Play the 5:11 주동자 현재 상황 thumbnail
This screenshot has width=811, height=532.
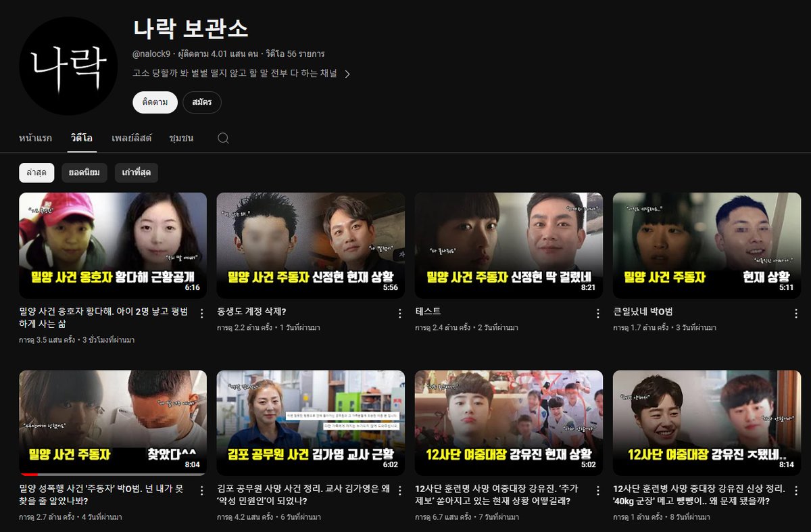[x=707, y=245]
